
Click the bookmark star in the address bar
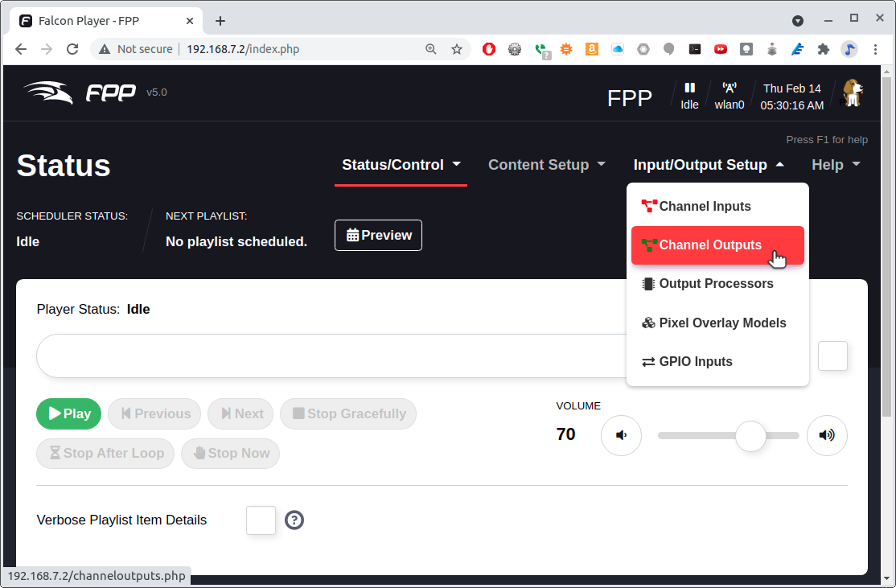(457, 49)
